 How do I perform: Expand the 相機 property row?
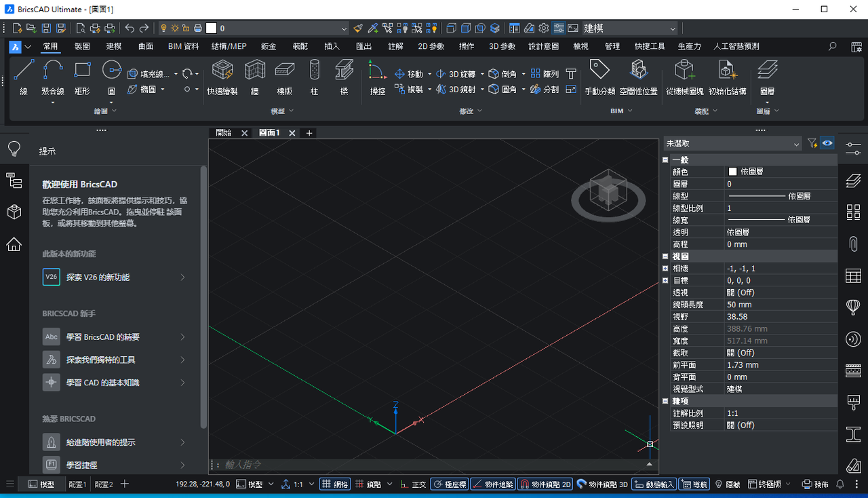click(x=666, y=269)
